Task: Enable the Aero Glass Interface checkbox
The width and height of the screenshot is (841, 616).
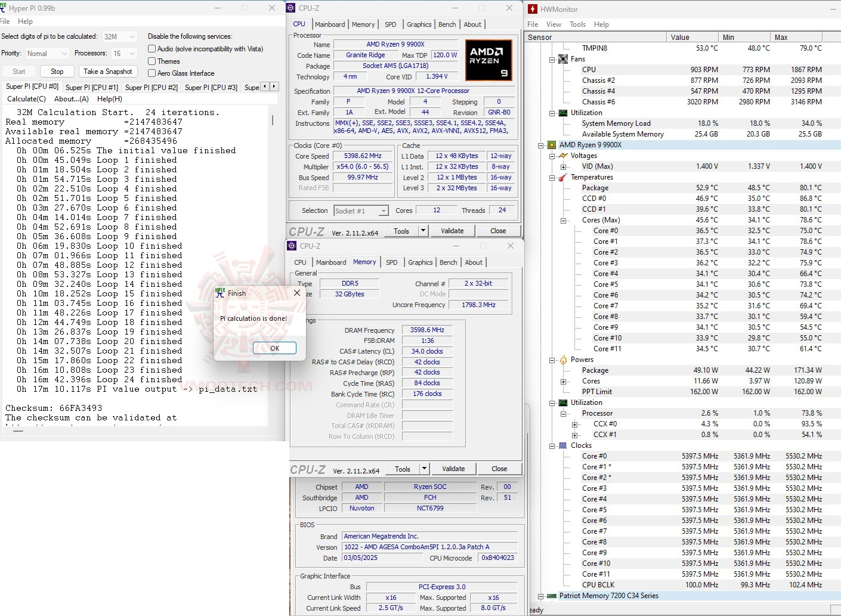Action: 152,73
